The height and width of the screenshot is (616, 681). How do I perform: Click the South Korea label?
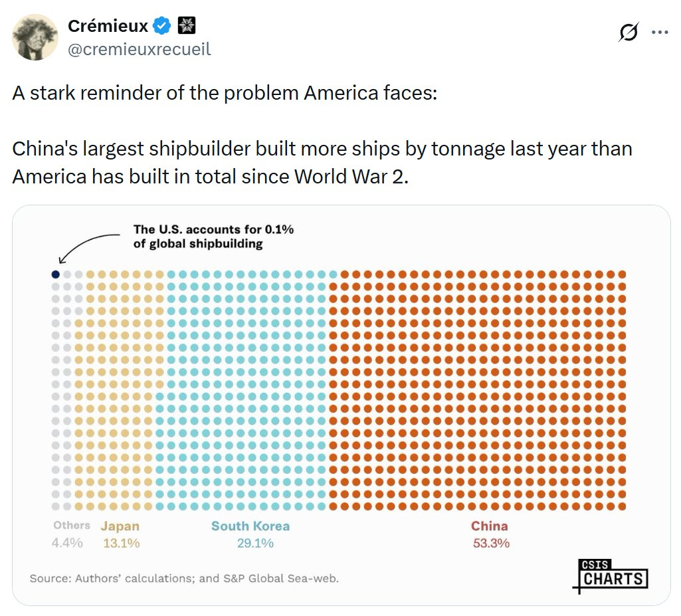point(250,526)
